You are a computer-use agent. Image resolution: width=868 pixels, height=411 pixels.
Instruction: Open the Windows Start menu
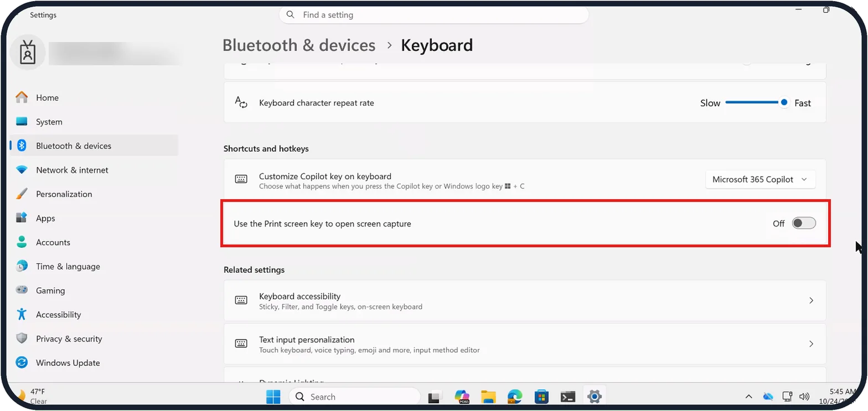(273, 397)
